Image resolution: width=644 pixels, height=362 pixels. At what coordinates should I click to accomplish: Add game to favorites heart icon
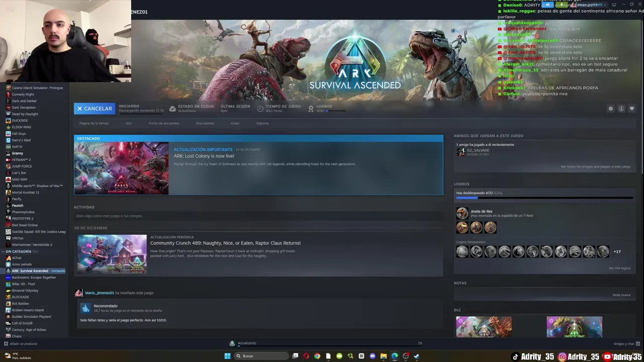(x=632, y=109)
